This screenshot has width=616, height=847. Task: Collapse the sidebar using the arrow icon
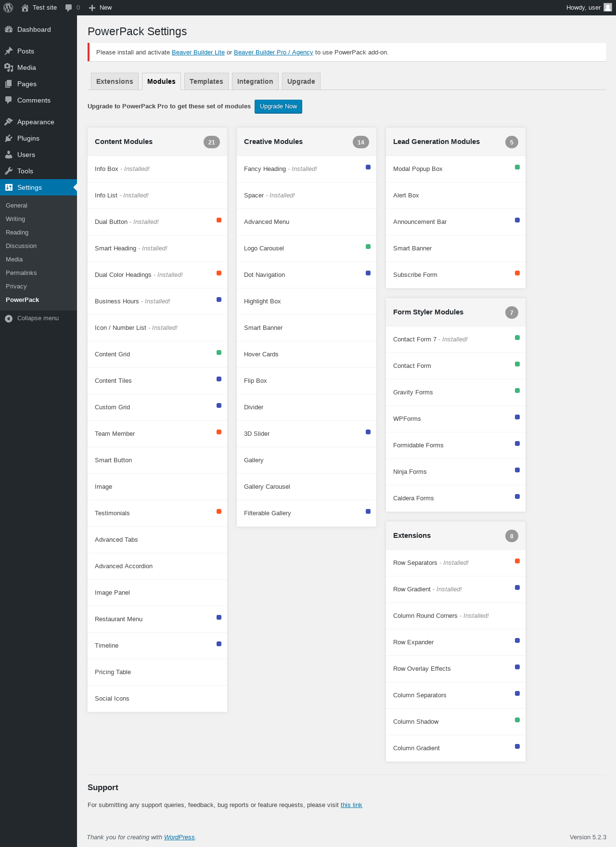point(9,318)
